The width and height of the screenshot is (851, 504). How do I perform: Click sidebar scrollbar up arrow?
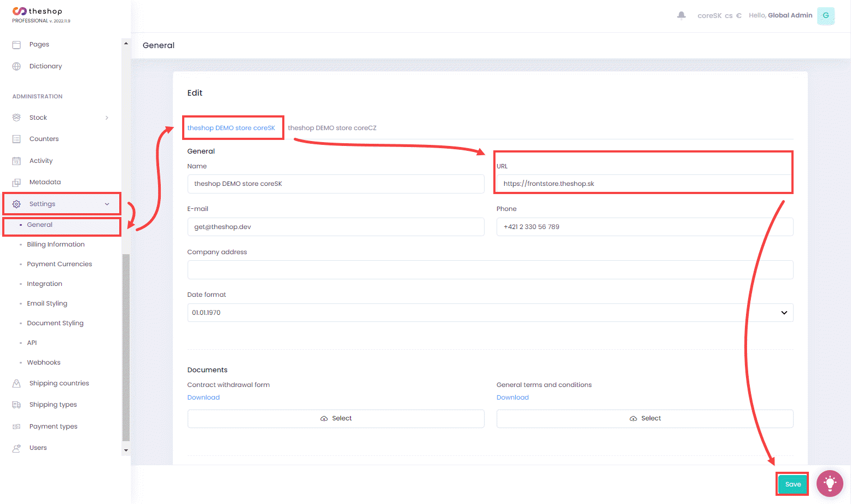pyautogui.click(x=126, y=43)
